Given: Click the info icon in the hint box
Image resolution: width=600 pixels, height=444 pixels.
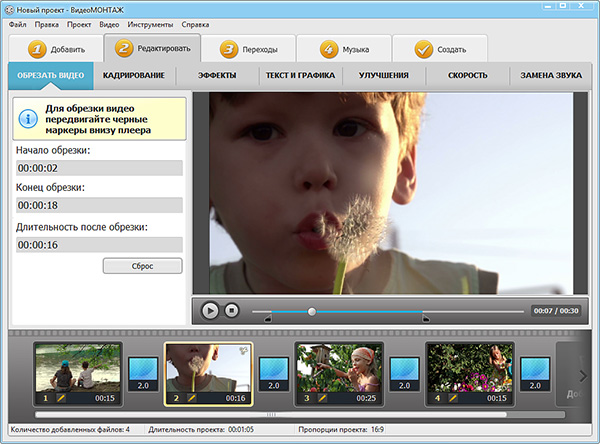Looking at the screenshot, I should tap(28, 119).
